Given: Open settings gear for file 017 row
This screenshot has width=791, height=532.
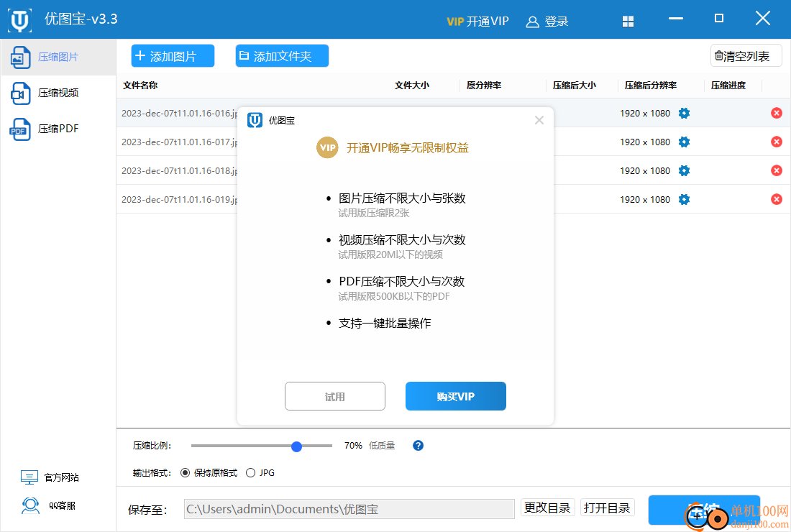Looking at the screenshot, I should [684, 142].
